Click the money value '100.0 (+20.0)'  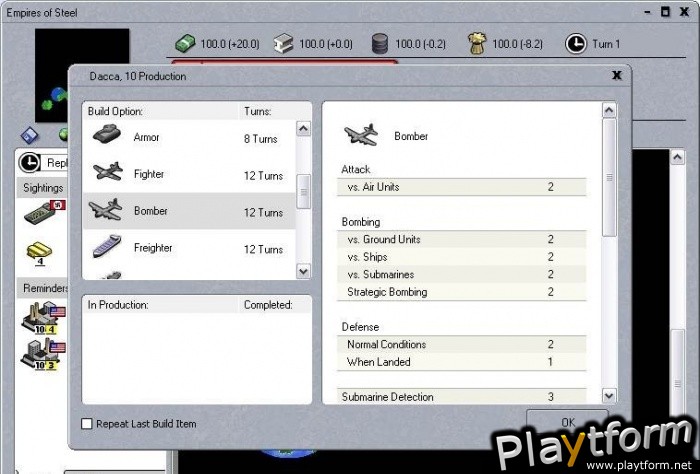[x=229, y=44]
